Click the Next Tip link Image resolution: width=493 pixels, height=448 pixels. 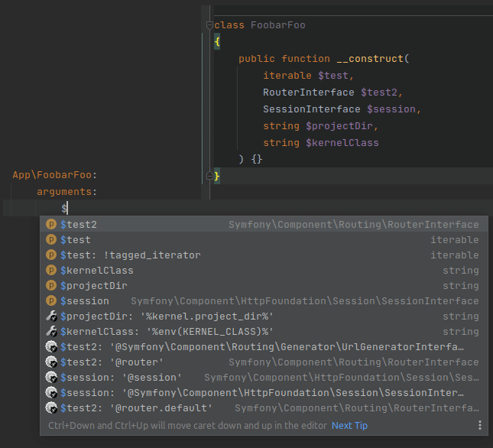pos(349,426)
